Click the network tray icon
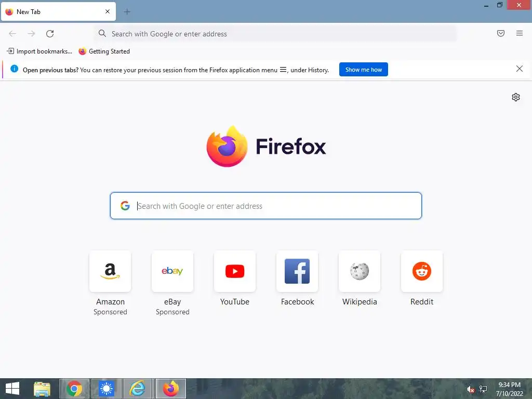This screenshot has height=399, width=532. pyautogui.click(x=483, y=389)
